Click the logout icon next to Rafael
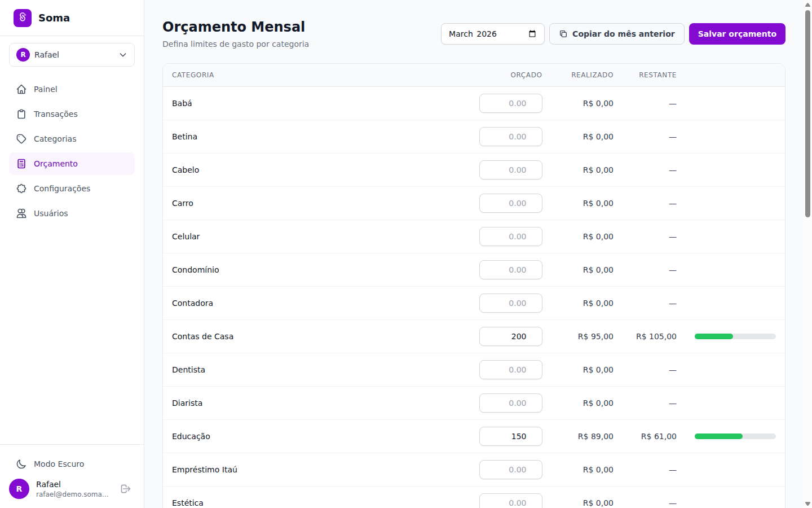The width and height of the screenshot is (812, 508). 125,489
